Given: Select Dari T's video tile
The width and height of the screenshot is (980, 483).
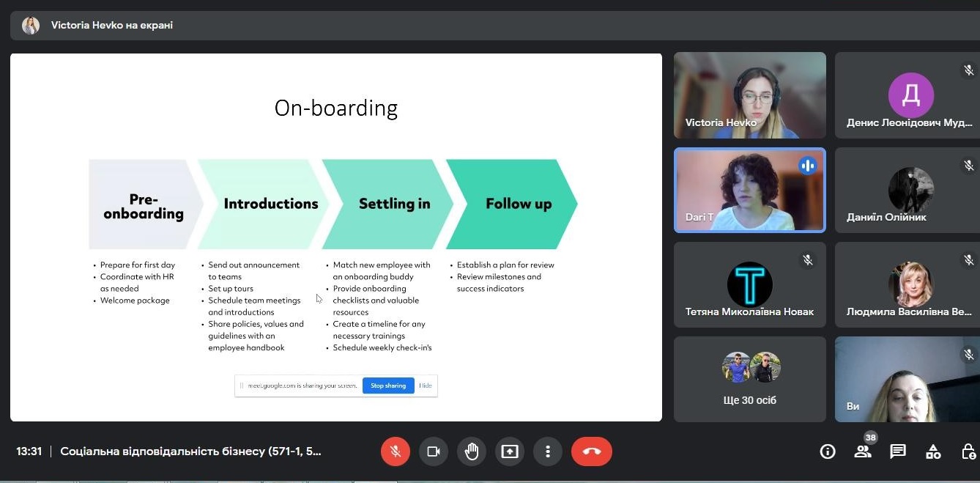Looking at the screenshot, I should (749, 191).
